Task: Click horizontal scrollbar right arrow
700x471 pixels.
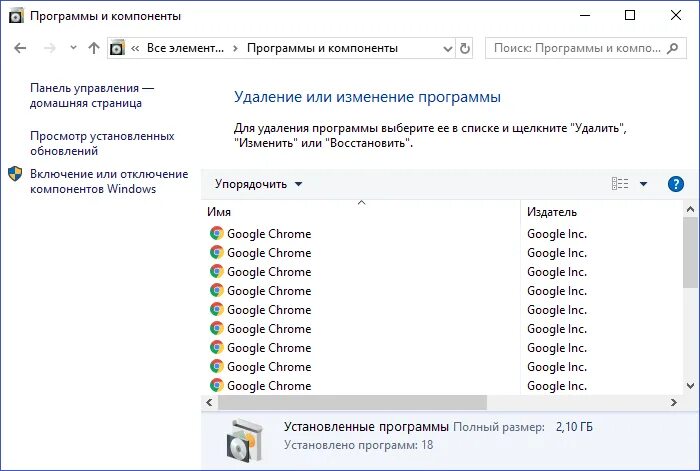Action: pos(674,403)
